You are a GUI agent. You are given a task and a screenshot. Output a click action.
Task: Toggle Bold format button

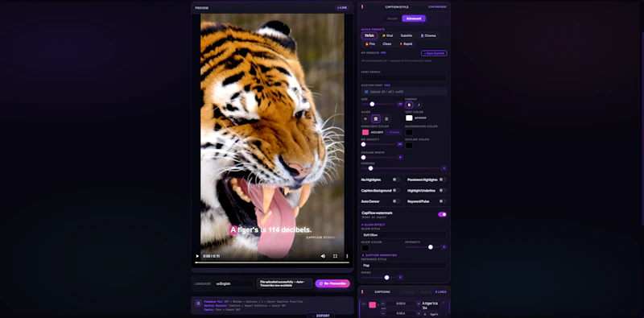coord(409,105)
